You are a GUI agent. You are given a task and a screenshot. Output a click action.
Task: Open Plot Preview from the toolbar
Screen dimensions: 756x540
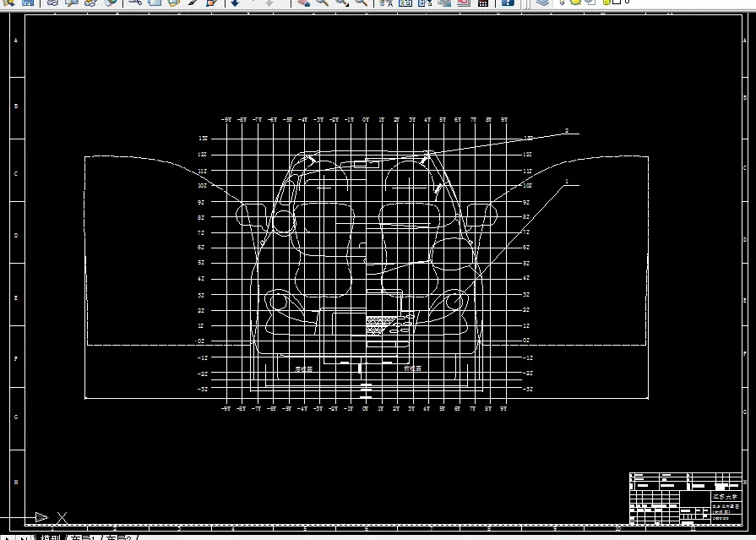tap(71, 3)
